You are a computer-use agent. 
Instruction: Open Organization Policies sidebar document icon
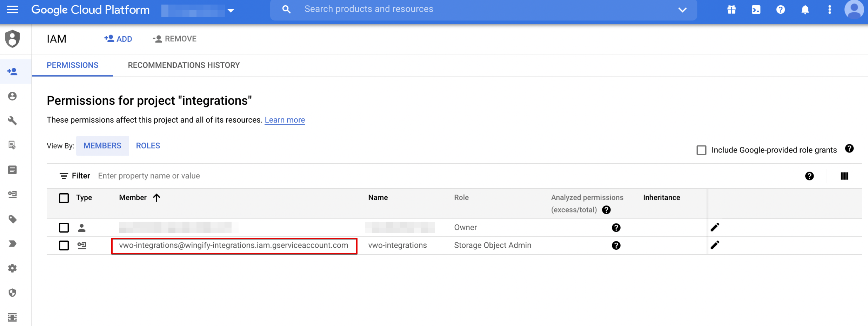click(12, 145)
